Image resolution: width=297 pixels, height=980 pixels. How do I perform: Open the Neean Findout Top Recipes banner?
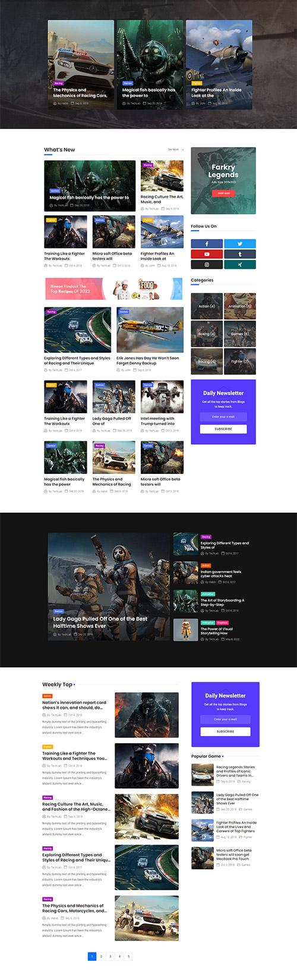tap(113, 289)
